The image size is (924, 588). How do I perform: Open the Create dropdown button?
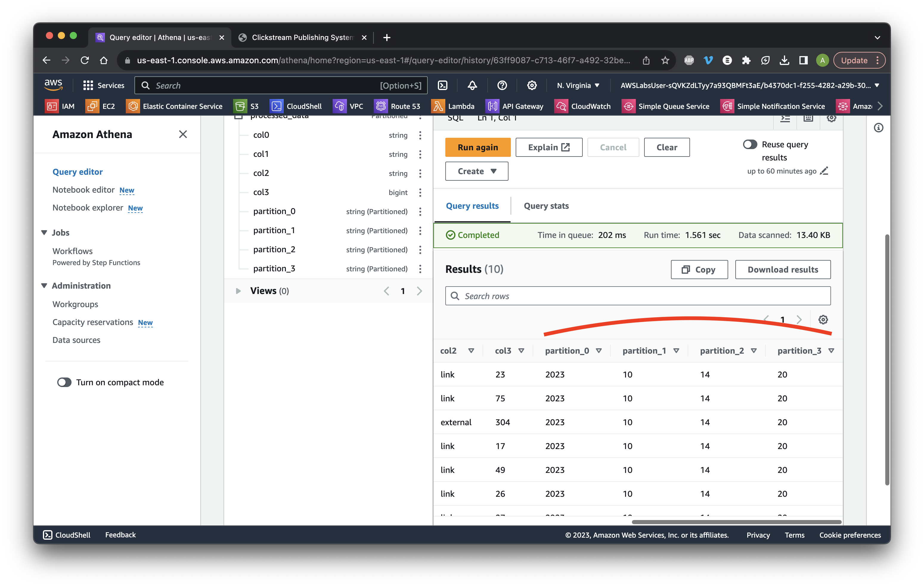click(x=477, y=171)
